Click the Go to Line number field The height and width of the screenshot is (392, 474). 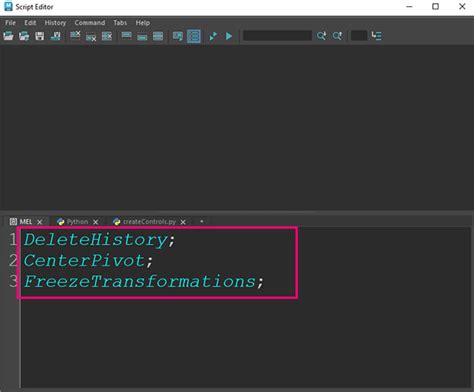pyautogui.click(x=359, y=36)
